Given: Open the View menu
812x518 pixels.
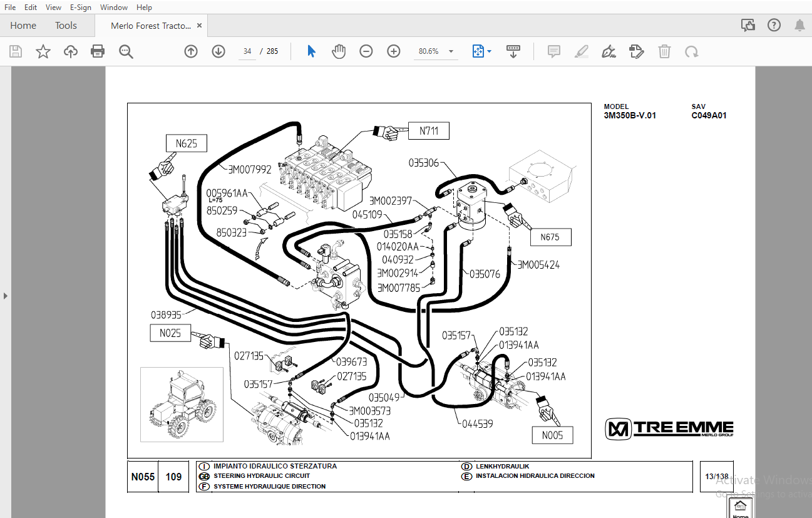Looking at the screenshot, I should pyautogui.click(x=54, y=8).
